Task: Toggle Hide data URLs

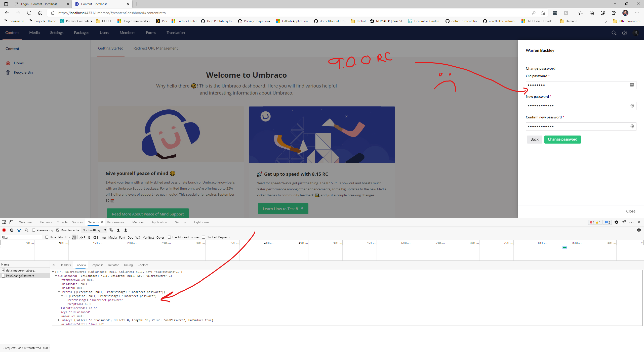Action: click(47, 237)
